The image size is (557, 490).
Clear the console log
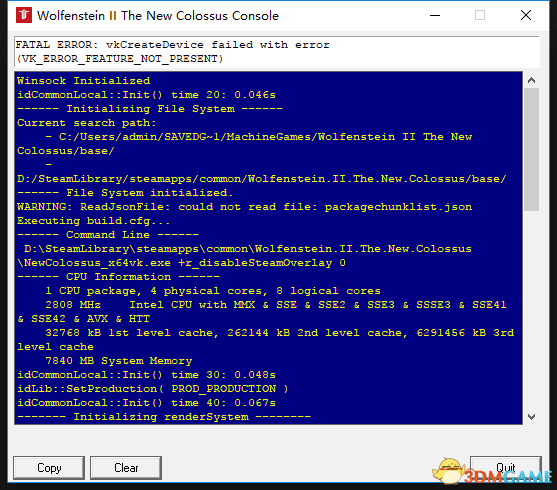coord(126,468)
